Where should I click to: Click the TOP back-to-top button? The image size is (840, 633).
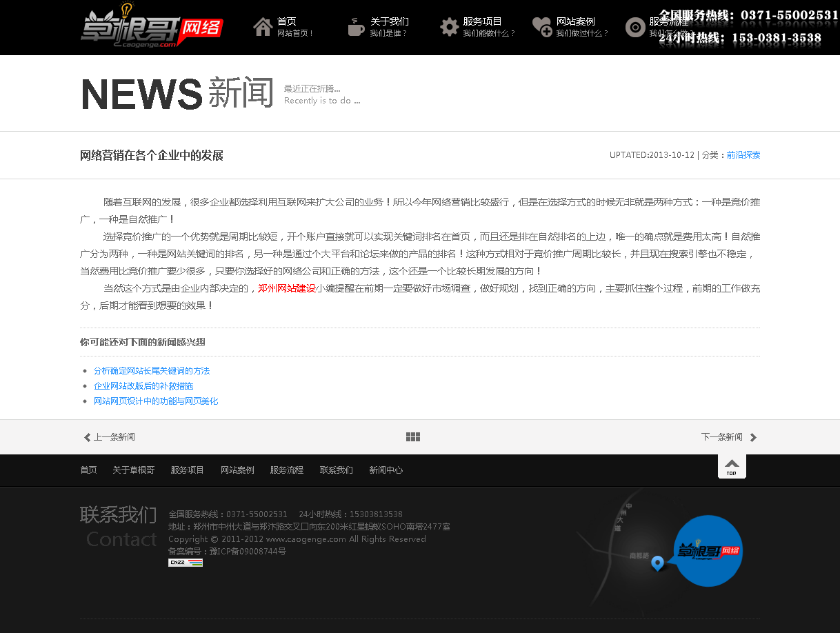point(732,466)
